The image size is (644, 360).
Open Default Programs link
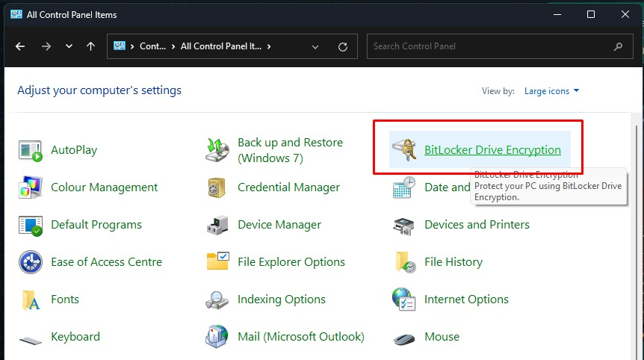pyautogui.click(x=96, y=225)
